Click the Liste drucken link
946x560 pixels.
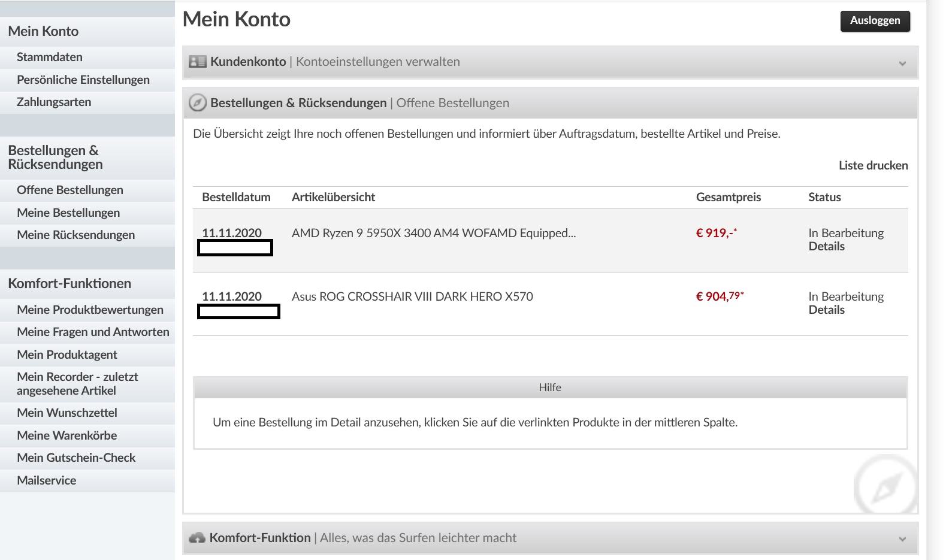[873, 165]
